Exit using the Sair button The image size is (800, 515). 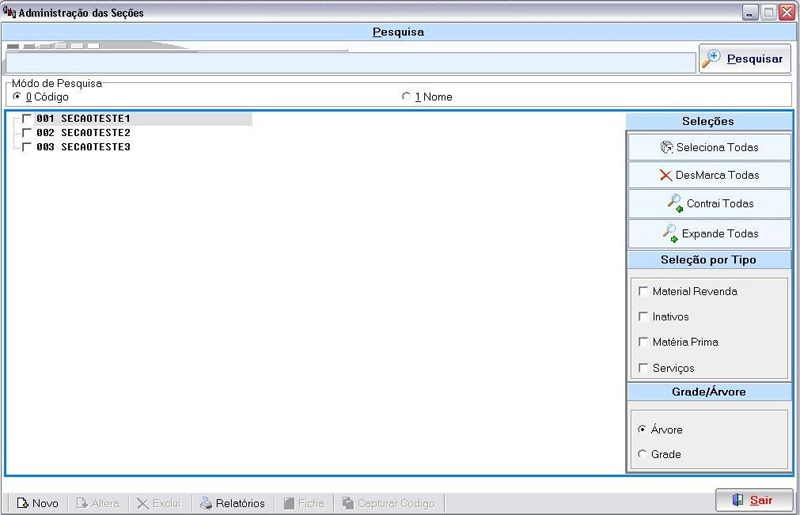(754, 500)
